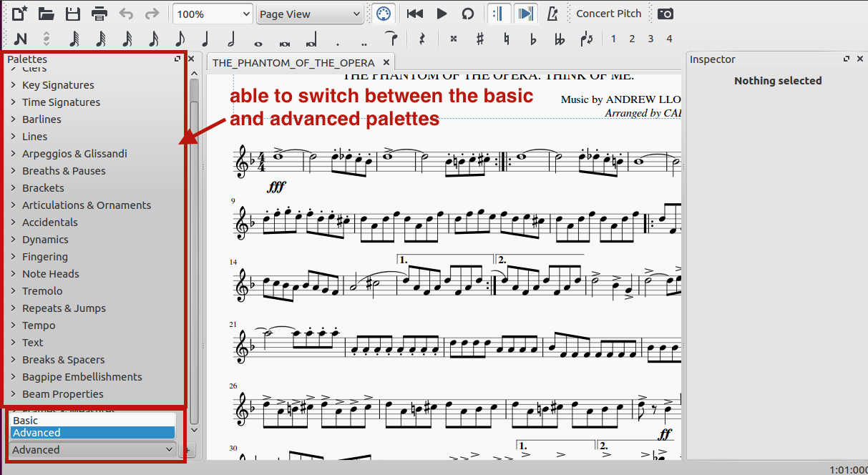The width and height of the screenshot is (868, 475).
Task: Print the score using the printer icon
Action: point(99,14)
